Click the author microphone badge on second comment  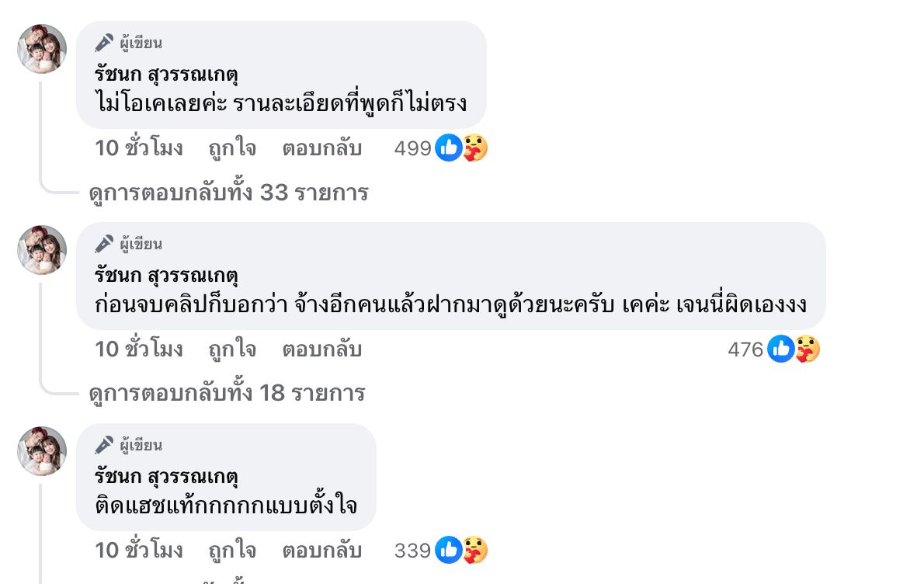click(x=105, y=244)
